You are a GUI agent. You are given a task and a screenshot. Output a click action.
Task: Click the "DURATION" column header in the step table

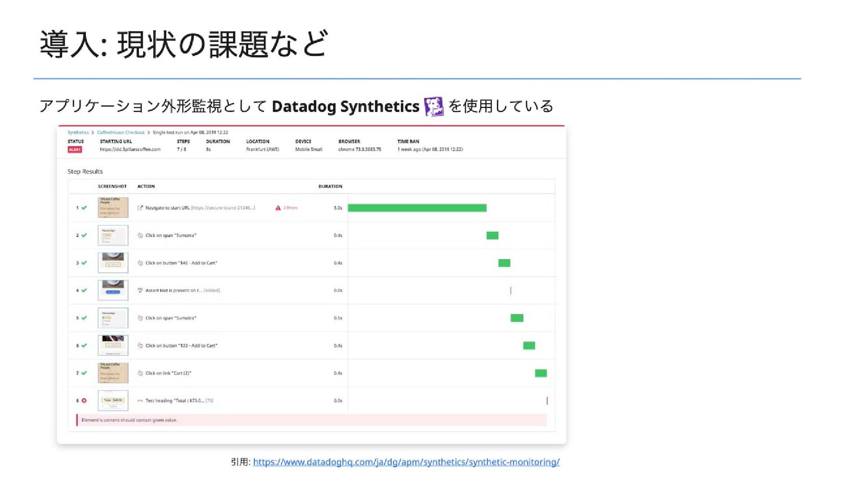330,186
